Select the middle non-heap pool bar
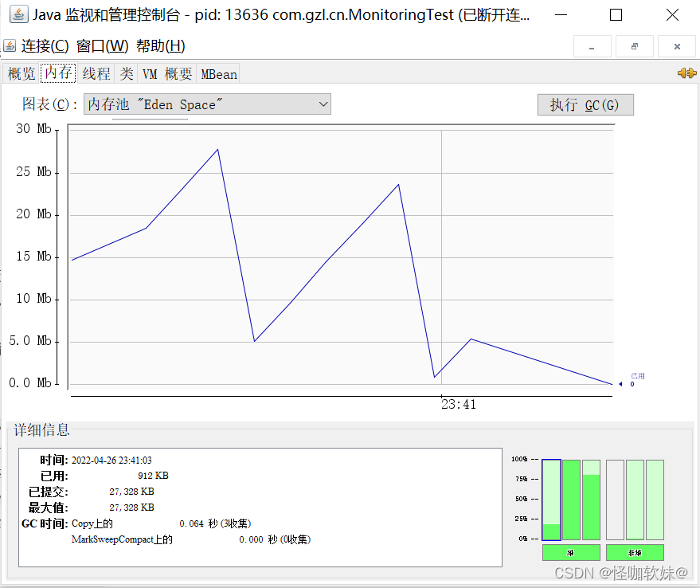This screenshot has width=700, height=588. 635,500
